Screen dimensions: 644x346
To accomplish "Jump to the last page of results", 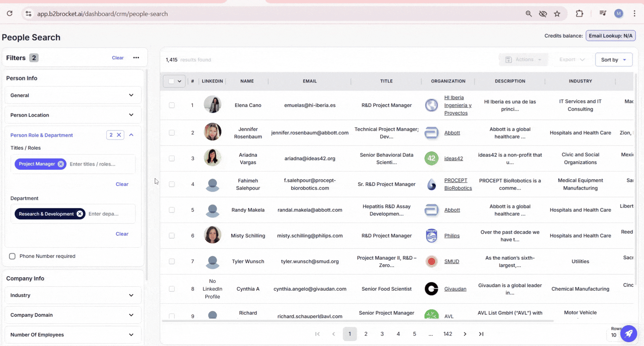I will coord(481,334).
